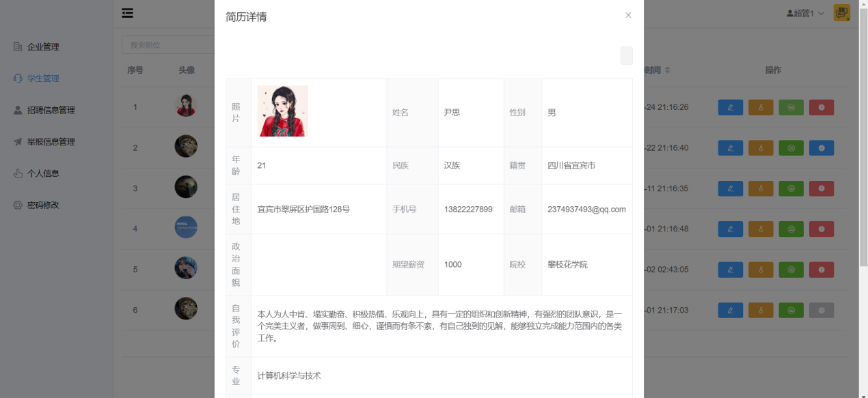Click the green list icon for the 21:17:03 row
The image size is (868, 398).
(791, 310)
